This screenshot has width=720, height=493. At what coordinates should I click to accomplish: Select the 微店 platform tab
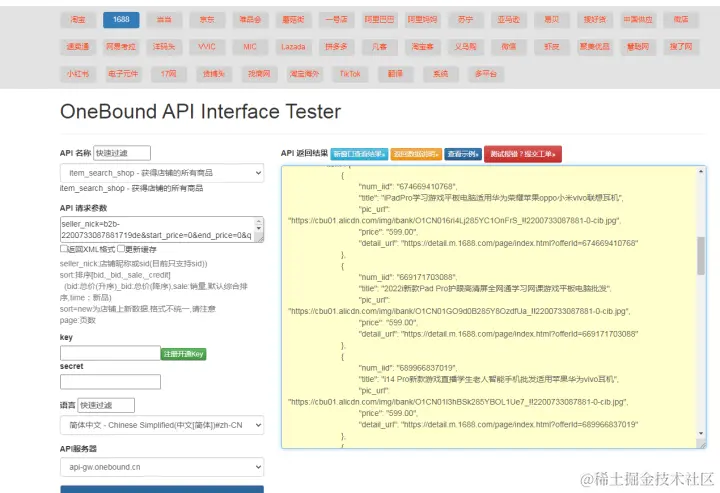pyautogui.click(x=681, y=20)
